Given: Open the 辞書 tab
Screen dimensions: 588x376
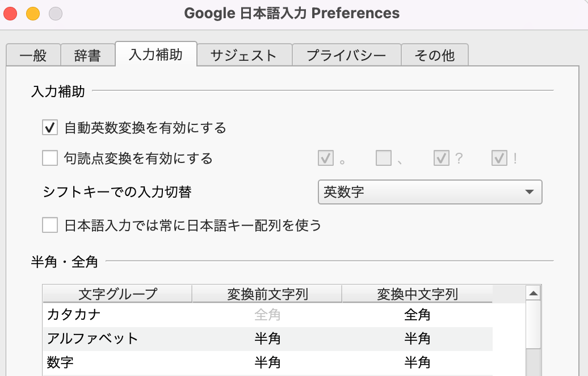Looking at the screenshot, I should (x=87, y=55).
